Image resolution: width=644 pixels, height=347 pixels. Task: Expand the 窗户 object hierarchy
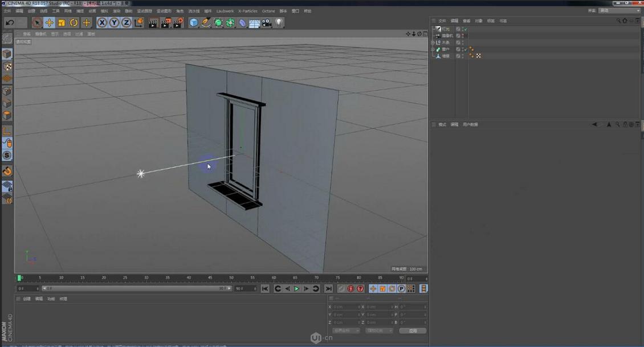pyautogui.click(x=433, y=49)
